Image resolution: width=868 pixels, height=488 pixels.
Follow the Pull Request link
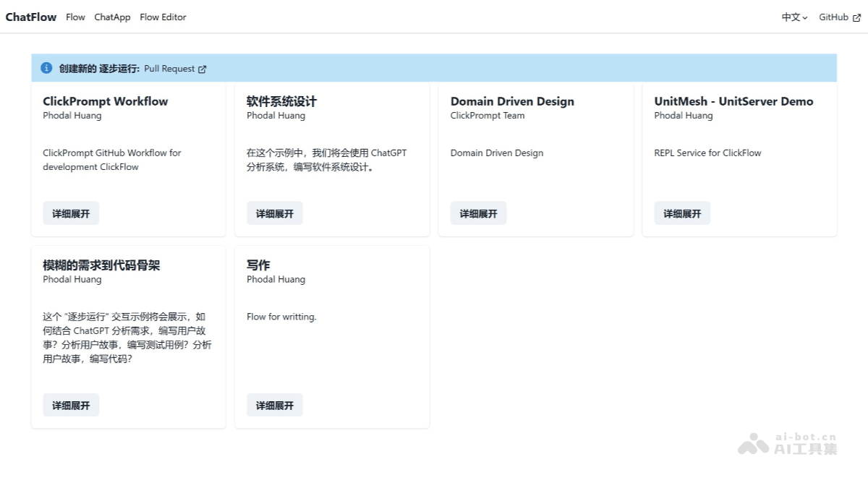click(169, 69)
